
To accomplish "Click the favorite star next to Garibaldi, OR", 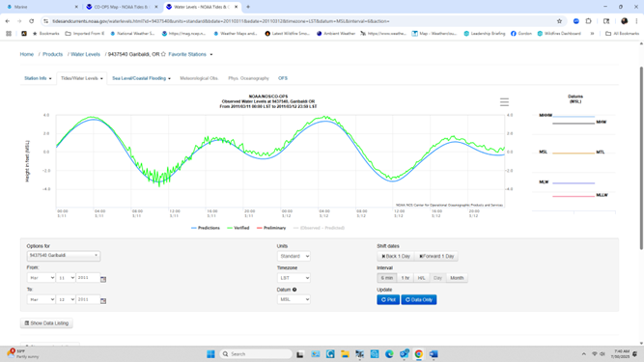I will 163,54.
